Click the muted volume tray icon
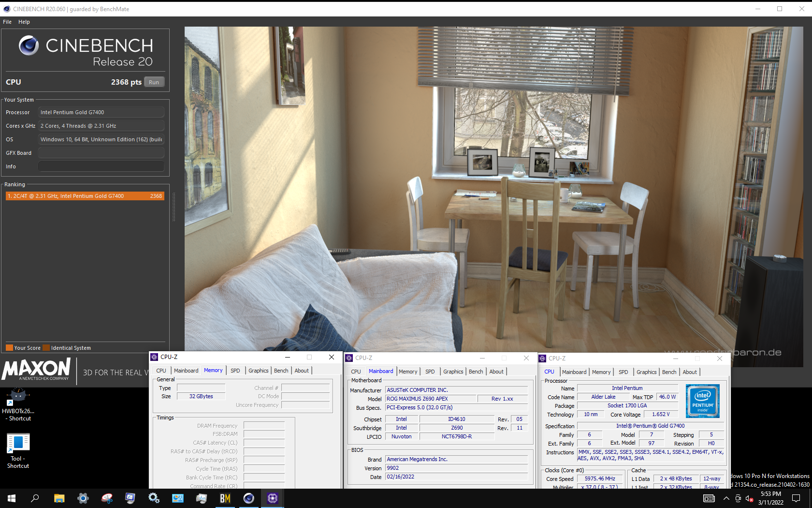The width and height of the screenshot is (812, 508). pos(750,498)
